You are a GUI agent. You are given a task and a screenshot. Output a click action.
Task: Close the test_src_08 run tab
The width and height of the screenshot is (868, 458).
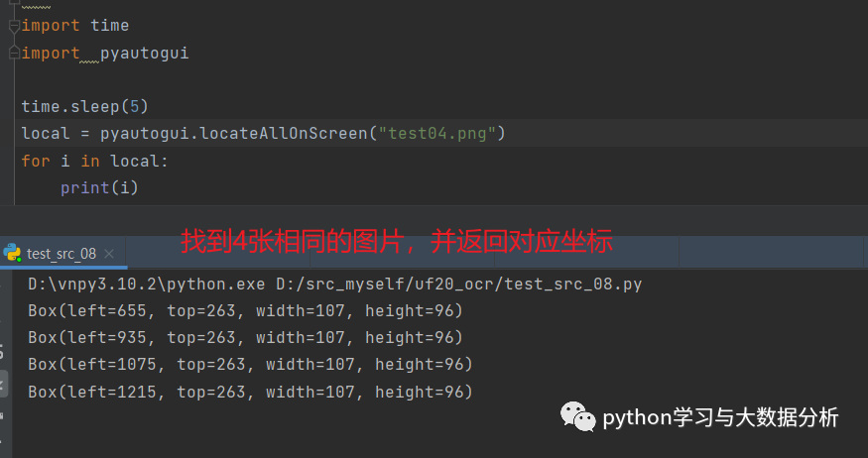[109, 254]
